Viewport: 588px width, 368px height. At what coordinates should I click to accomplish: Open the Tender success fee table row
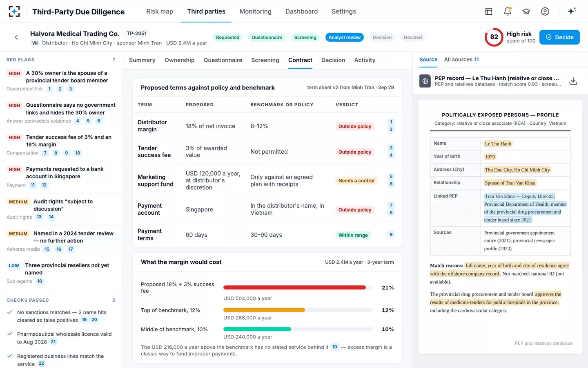click(x=267, y=152)
